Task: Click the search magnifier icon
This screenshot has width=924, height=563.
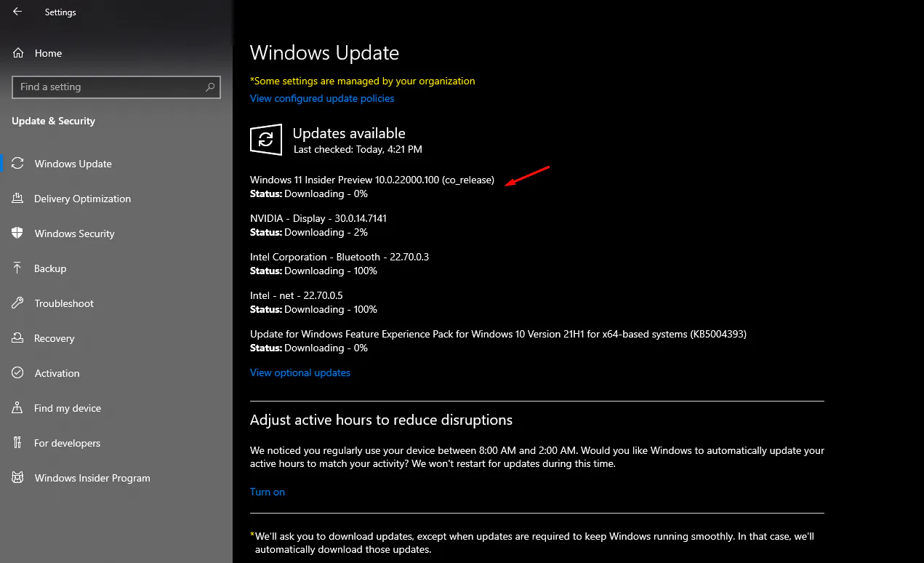Action: point(210,87)
